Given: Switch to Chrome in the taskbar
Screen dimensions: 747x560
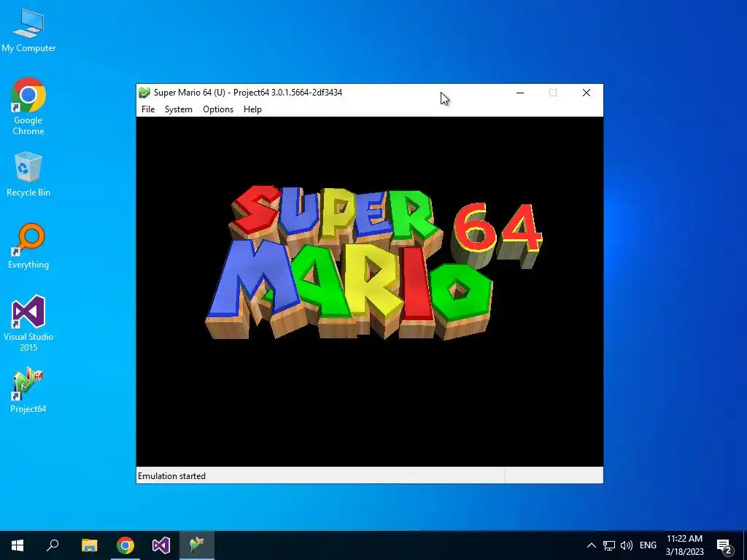Looking at the screenshot, I should point(125,545).
